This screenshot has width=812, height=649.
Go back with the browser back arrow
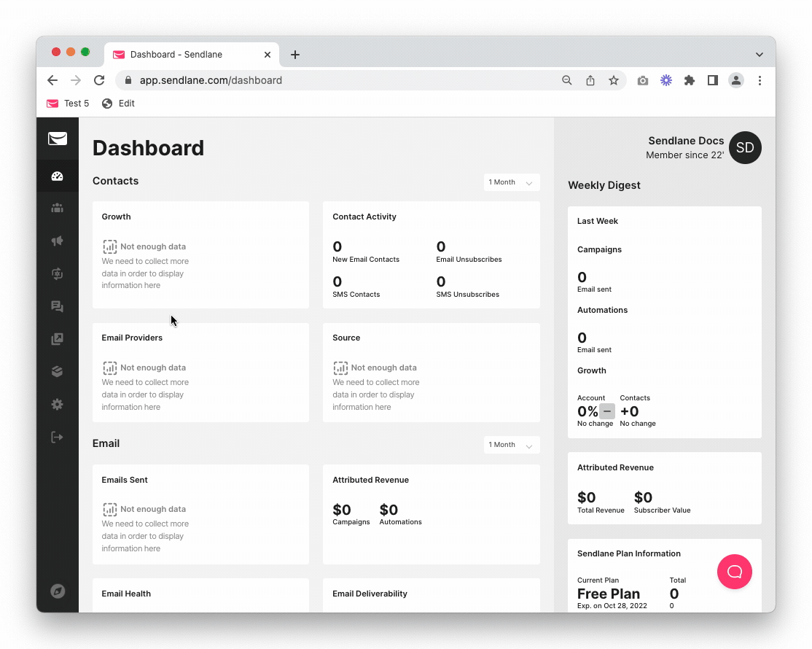(52, 80)
